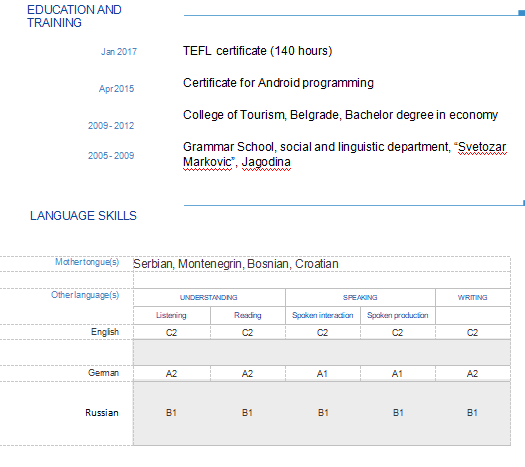Click the College of Tourism, Belgrade line
Image resolution: width=525 pixels, height=467 pixels.
[340, 115]
